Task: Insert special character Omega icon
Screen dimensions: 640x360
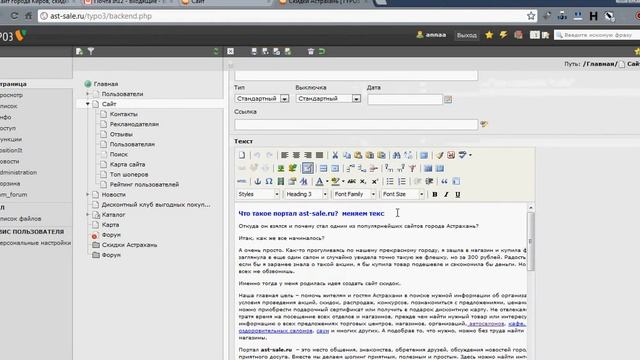Action: 269,181
